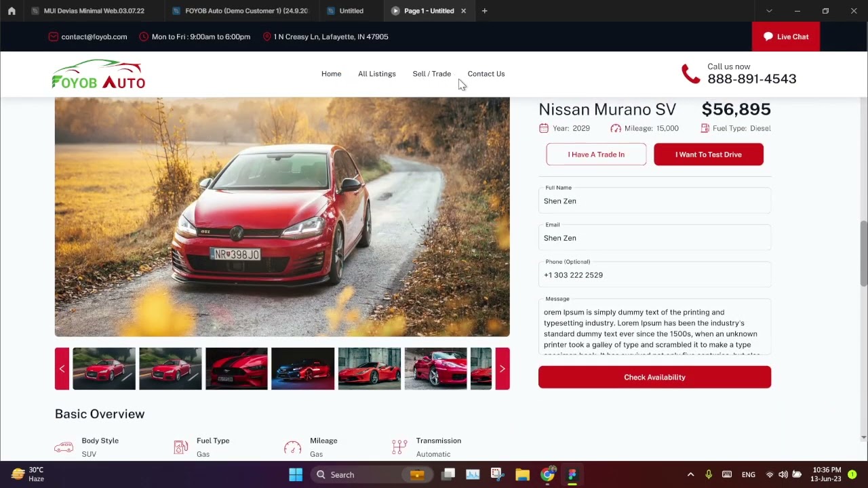Image resolution: width=868 pixels, height=488 pixels.
Task: Select the red Ferrari side-view thumbnail
Action: (x=370, y=369)
